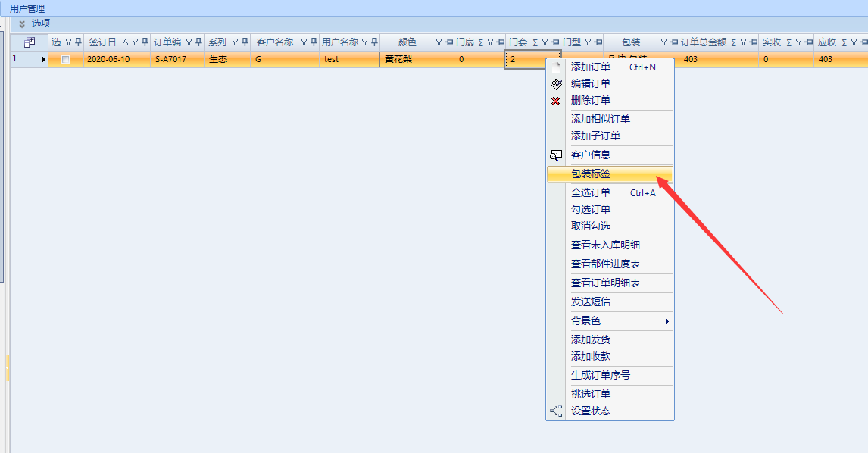Click the customer info icon in menu
868x453 pixels.
(556, 155)
